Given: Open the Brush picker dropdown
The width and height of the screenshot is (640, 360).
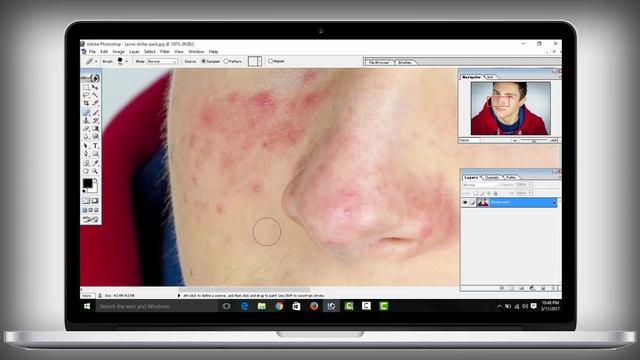Looking at the screenshot, I should click(x=127, y=61).
